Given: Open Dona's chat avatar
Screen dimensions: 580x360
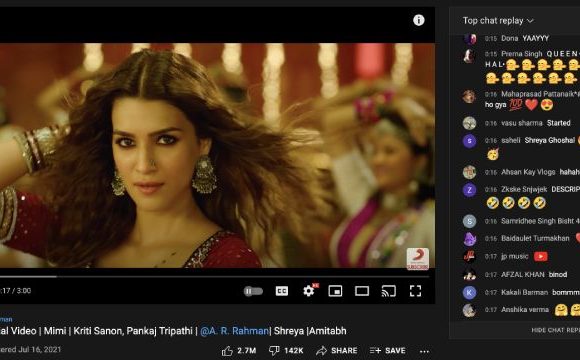Looking at the screenshot, I should coord(470,38).
